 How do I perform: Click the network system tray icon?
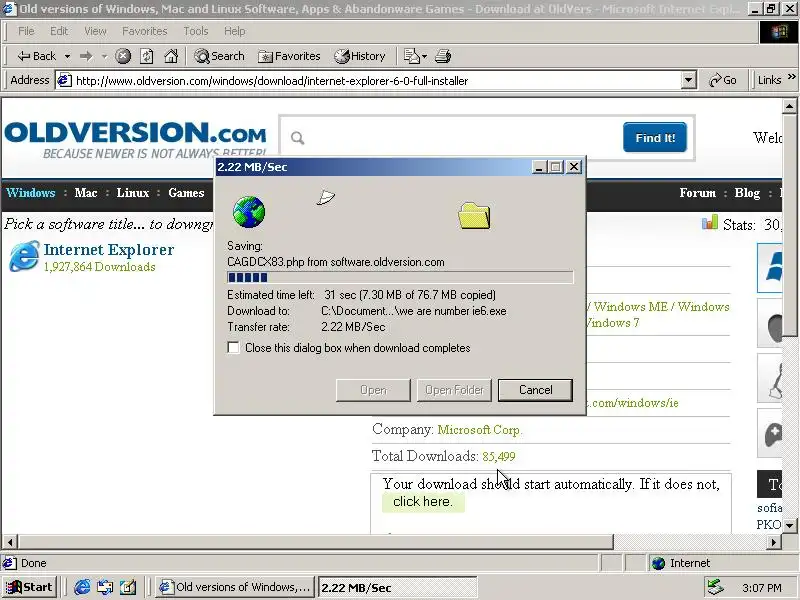click(716, 588)
